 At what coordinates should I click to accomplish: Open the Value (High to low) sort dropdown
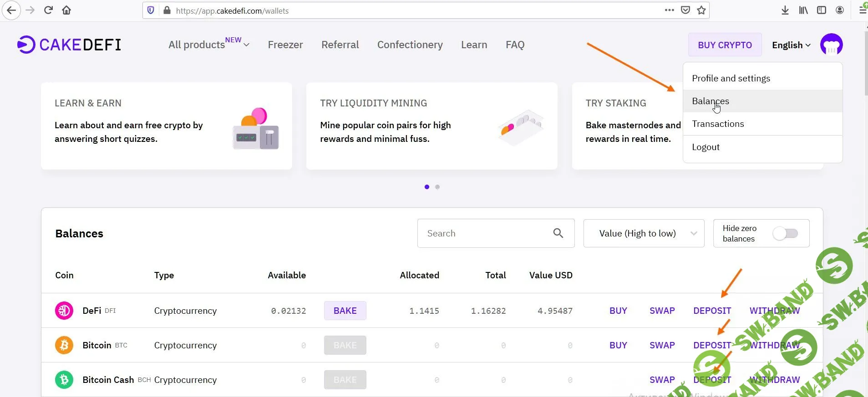tap(644, 233)
